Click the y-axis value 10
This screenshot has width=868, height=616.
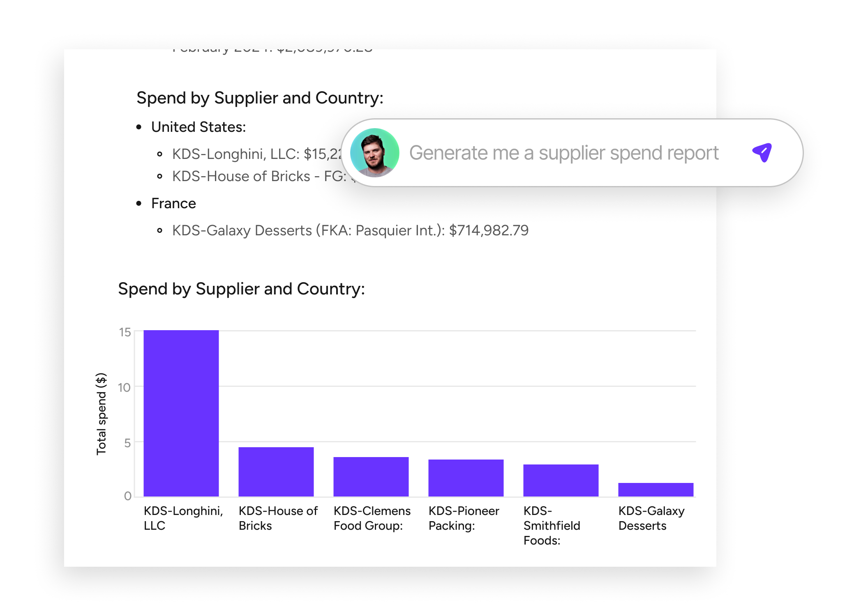coord(124,388)
